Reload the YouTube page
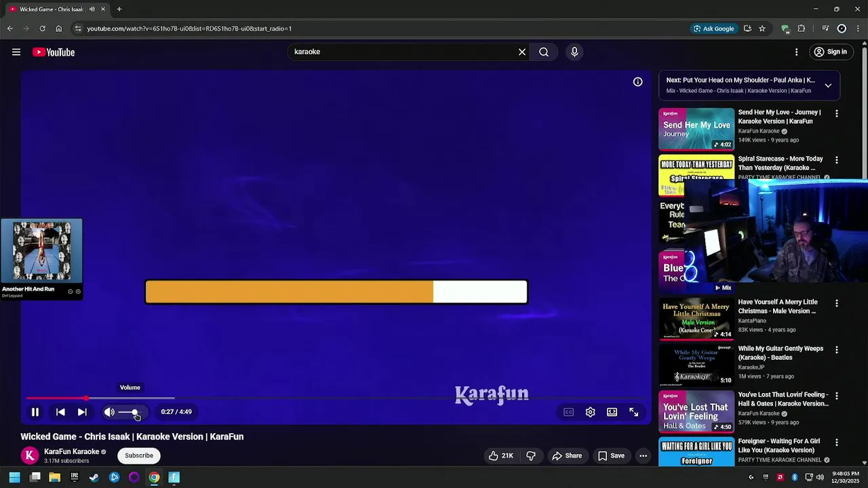The width and height of the screenshot is (868, 488). 42,28
